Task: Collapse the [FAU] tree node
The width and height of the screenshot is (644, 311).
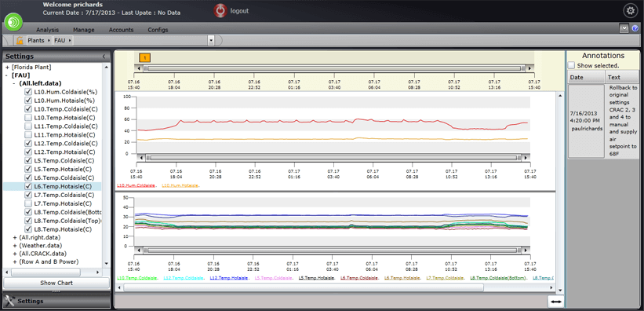Action: point(7,75)
